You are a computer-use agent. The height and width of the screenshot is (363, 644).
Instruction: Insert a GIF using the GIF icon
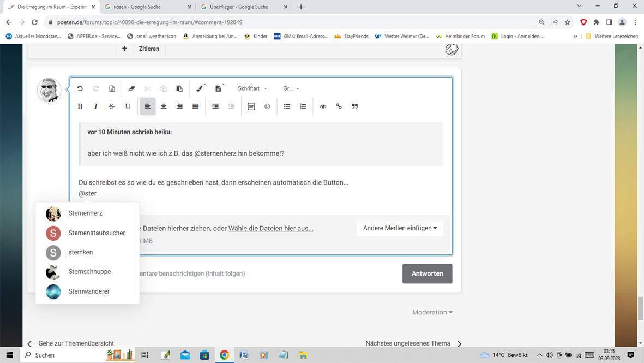click(x=251, y=106)
